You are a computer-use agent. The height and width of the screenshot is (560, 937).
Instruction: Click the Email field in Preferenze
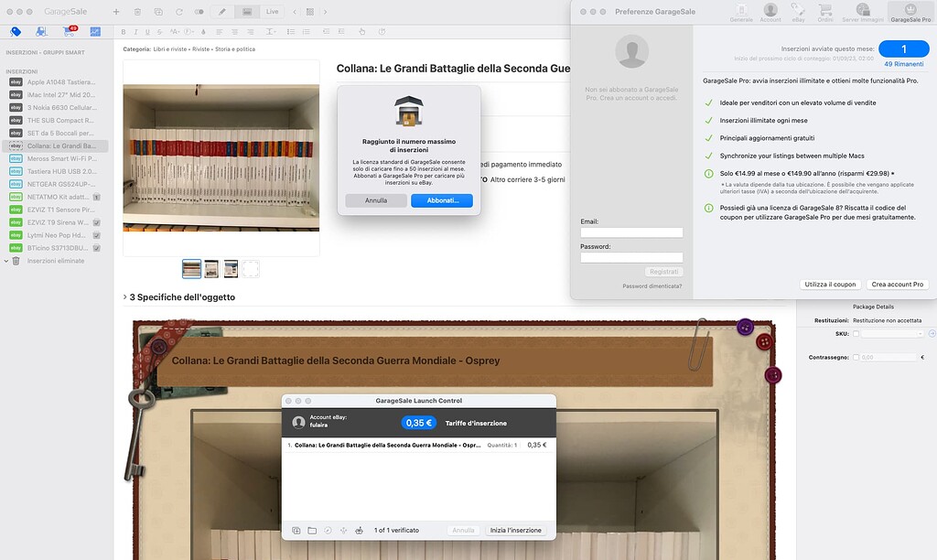[x=631, y=232]
